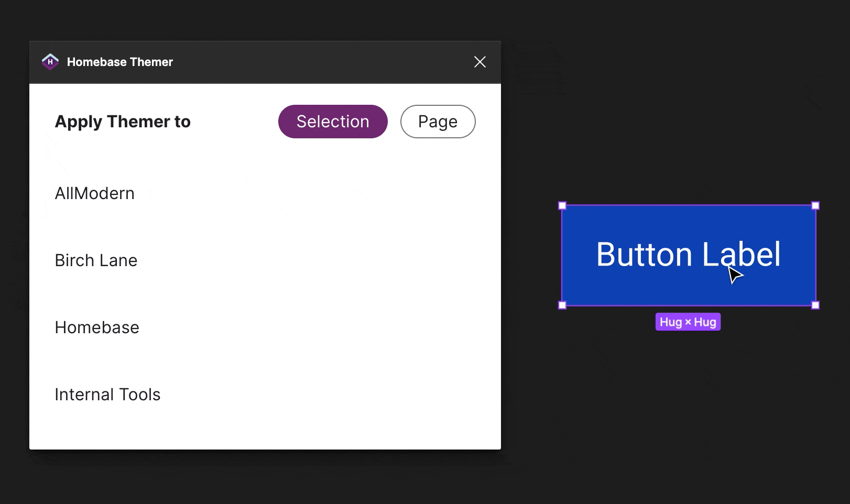The width and height of the screenshot is (850, 504).
Task: Select the blue Button Label component on canvas
Action: click(688, 255)
